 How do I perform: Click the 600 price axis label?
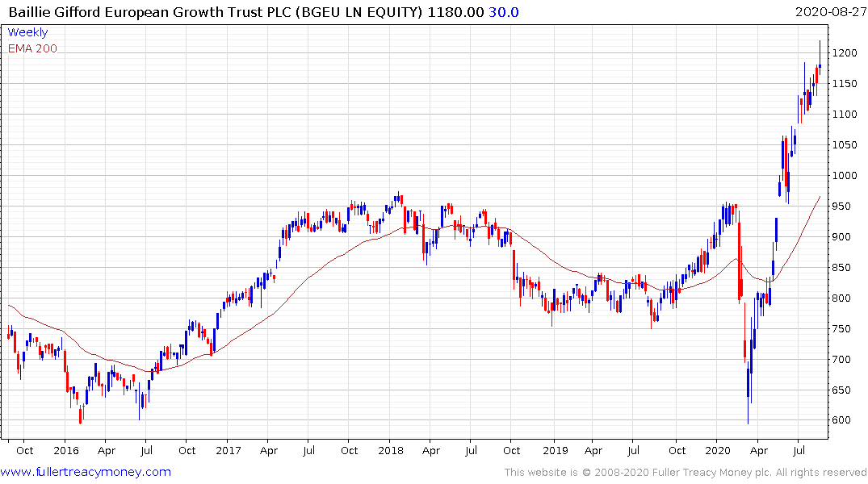[841, 420]
